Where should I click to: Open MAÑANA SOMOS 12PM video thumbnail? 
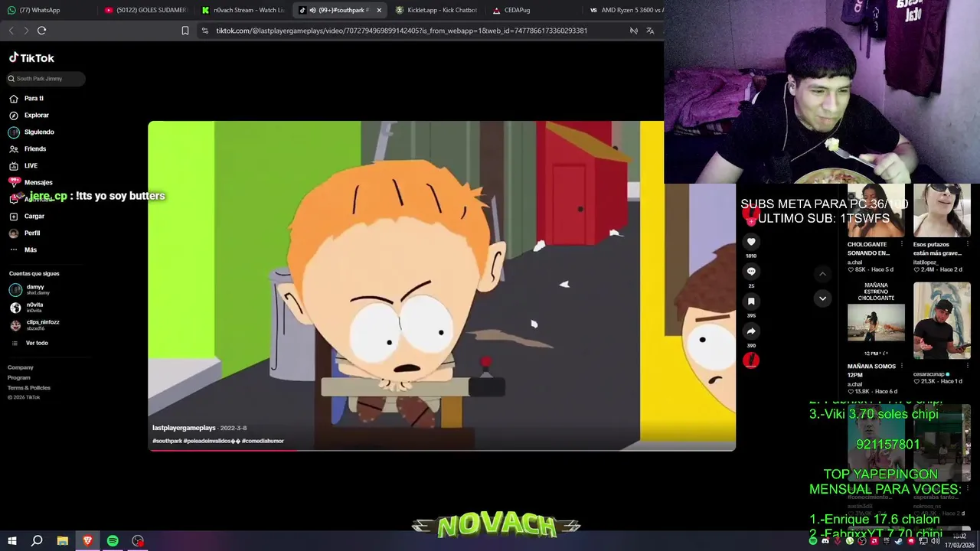(876, 321)
